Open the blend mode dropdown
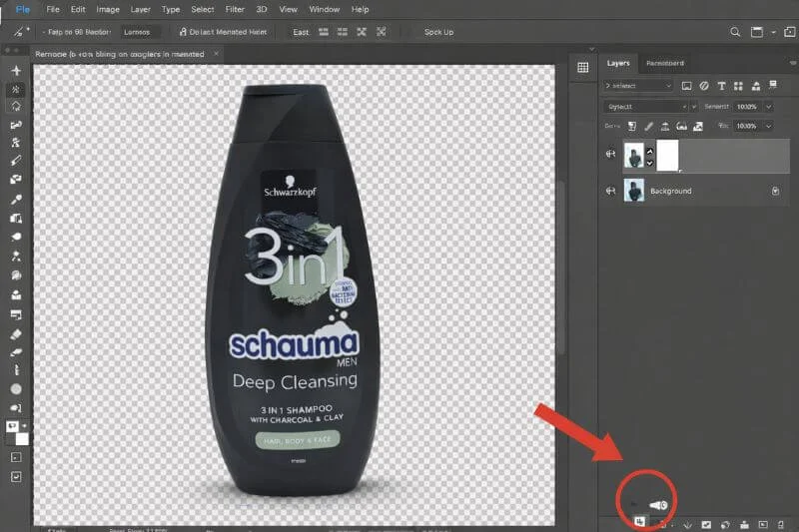799x532 pixels. 646,107
